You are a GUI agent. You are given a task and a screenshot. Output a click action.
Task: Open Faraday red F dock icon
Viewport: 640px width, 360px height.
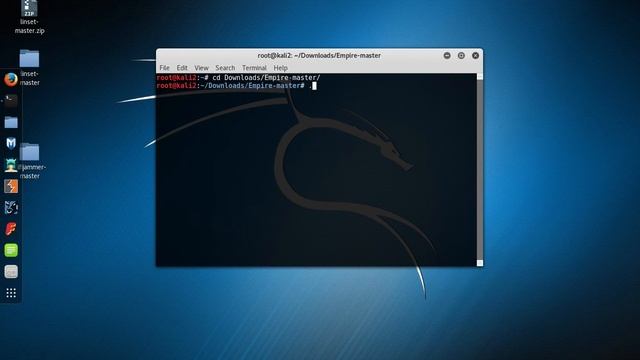tap(11, 229)
